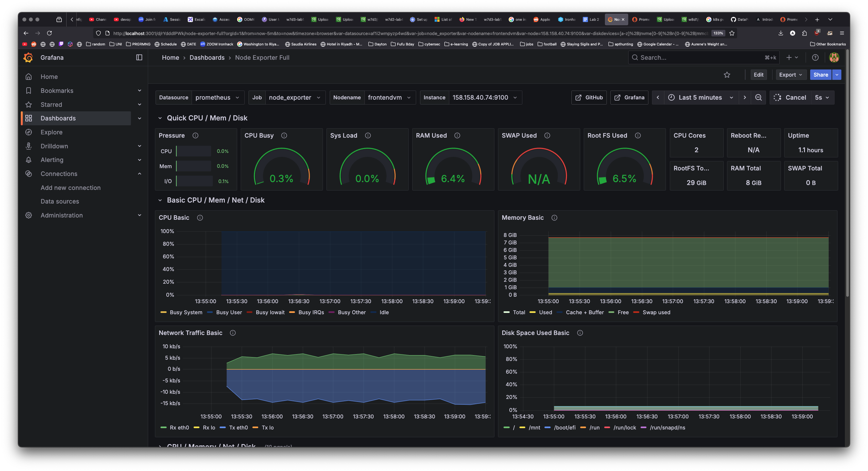Click the zoom out time range icon
The image size is (868, 471).
(758, 98)
